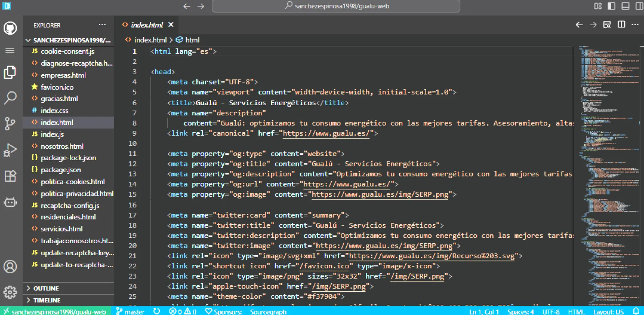This screenshot has width=644, height=315.
Task: Click the search box showing sanchezespinosa1998/gualu-web
Action: click(x=336, y=6)
